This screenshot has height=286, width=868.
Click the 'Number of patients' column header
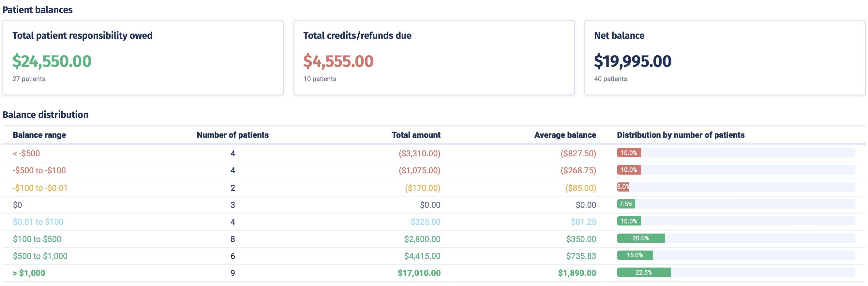(x=233, y=135)
